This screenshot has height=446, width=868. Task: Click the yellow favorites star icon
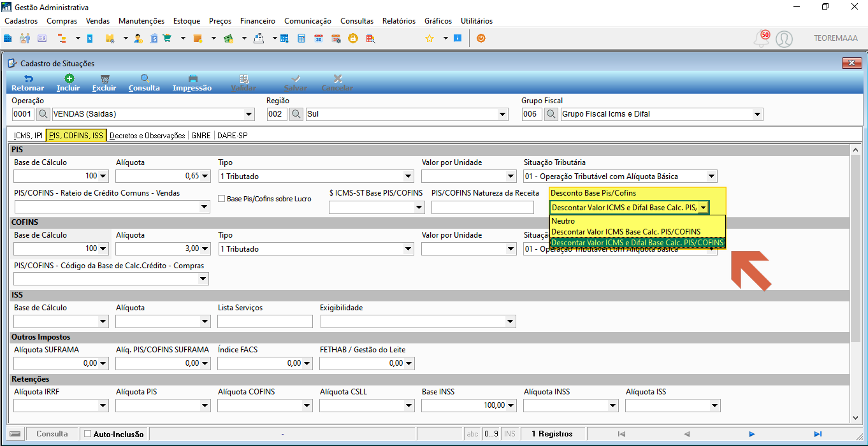pyautogui.click(x=430, y=38)
